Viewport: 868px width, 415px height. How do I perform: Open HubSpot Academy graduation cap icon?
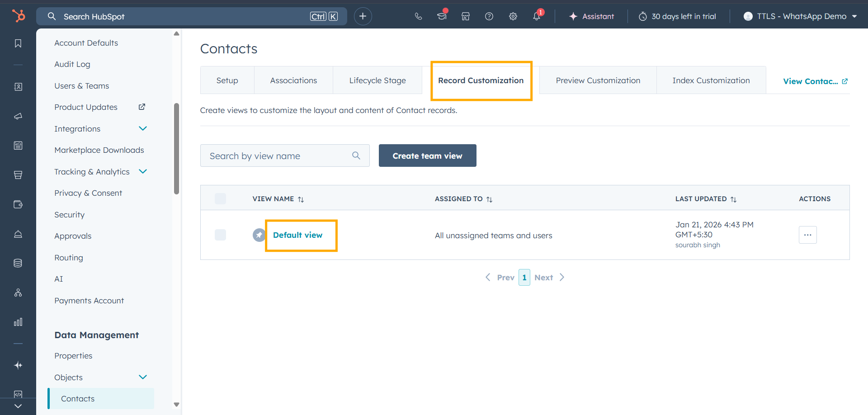(442, 16)
